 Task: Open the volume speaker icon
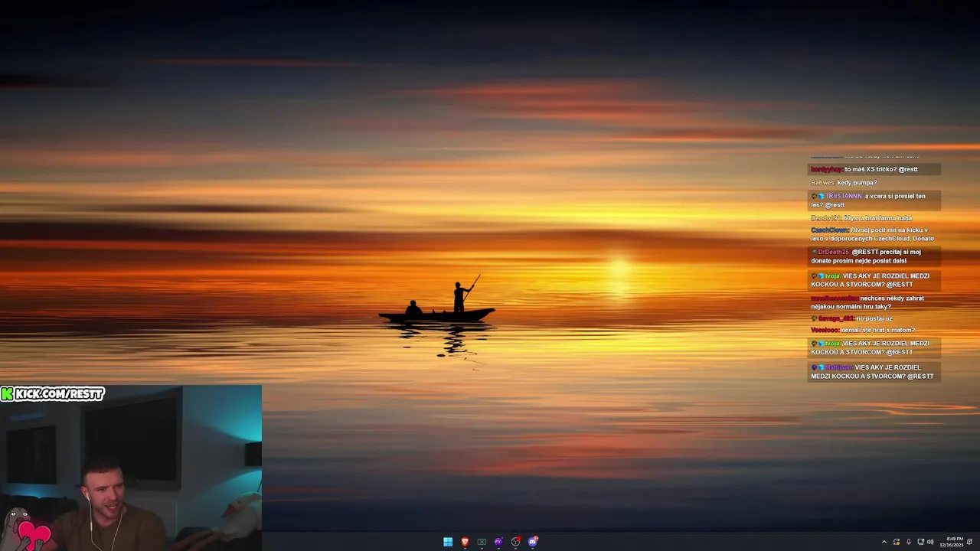pos(930,542)
